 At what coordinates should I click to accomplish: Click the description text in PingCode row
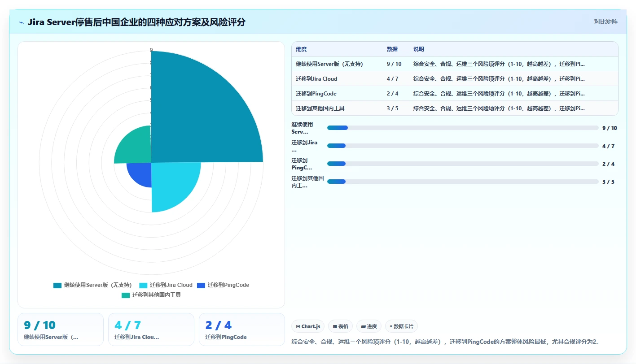point(499,94)
